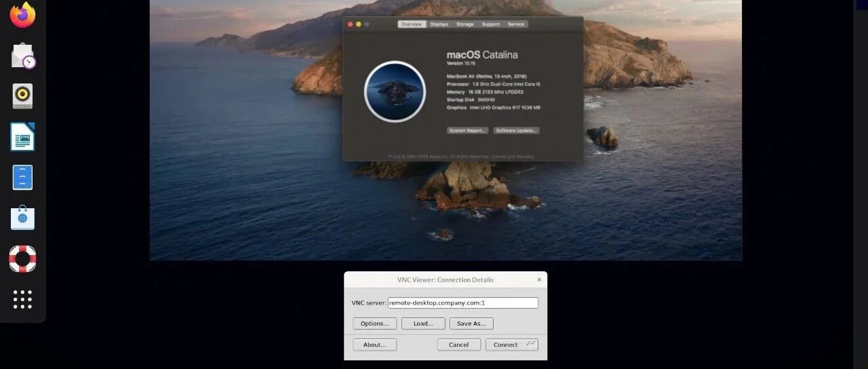868x369 pixels.
Task: Open Firefox from the dock
Action: 22,15
